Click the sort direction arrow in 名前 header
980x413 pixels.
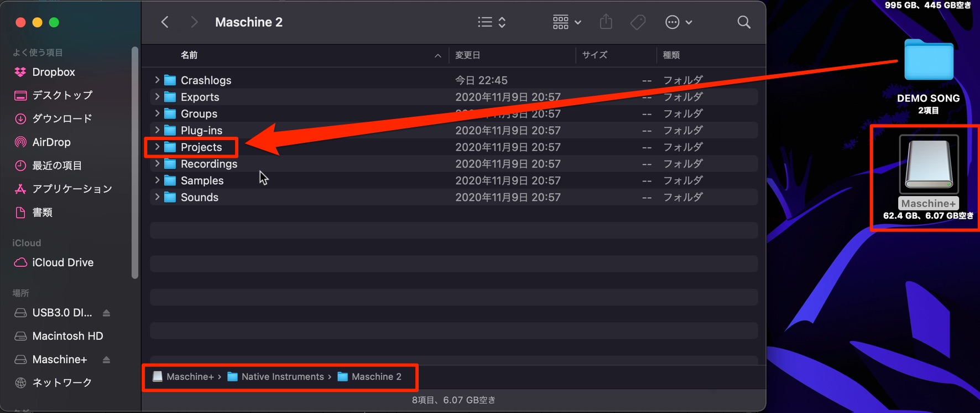click(437, 55)
